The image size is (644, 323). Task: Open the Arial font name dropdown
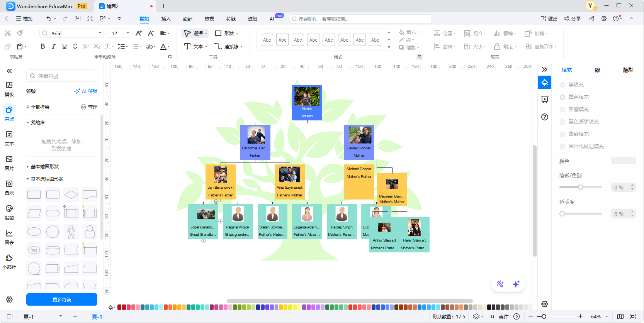pyautogui.click(x=72, y=33)
